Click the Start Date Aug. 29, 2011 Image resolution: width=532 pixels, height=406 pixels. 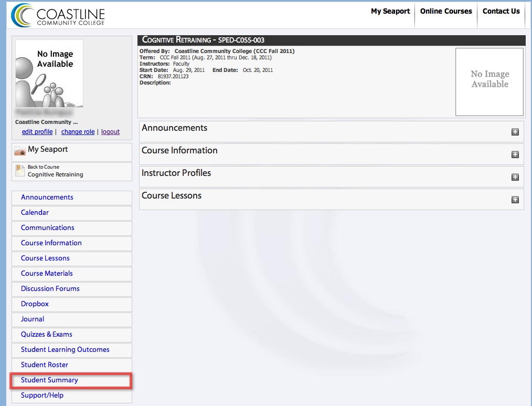coord(189,70)
